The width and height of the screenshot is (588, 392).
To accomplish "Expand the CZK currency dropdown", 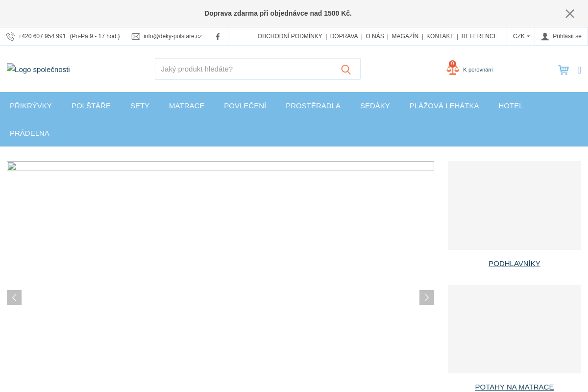I will [521, 36].
